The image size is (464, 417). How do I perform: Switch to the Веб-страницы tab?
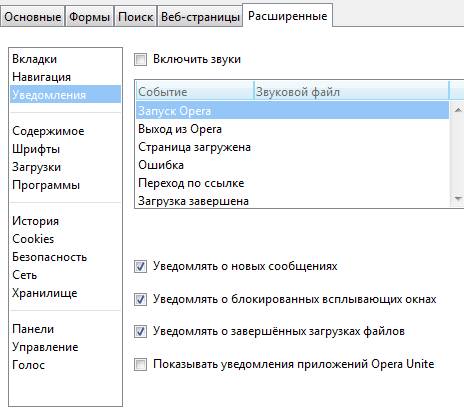coord(200,17)
